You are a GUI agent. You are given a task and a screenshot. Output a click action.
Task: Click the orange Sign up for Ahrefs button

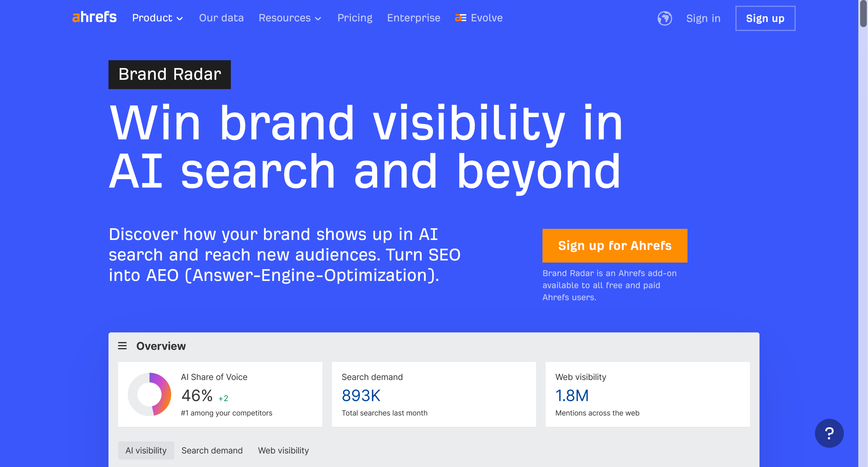[615, 245]
